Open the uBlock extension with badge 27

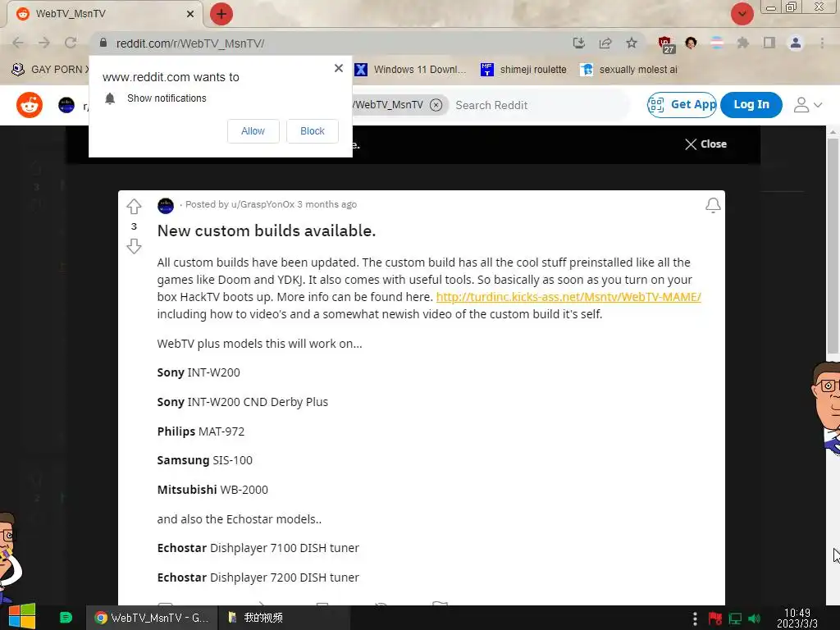click(666, 44)
